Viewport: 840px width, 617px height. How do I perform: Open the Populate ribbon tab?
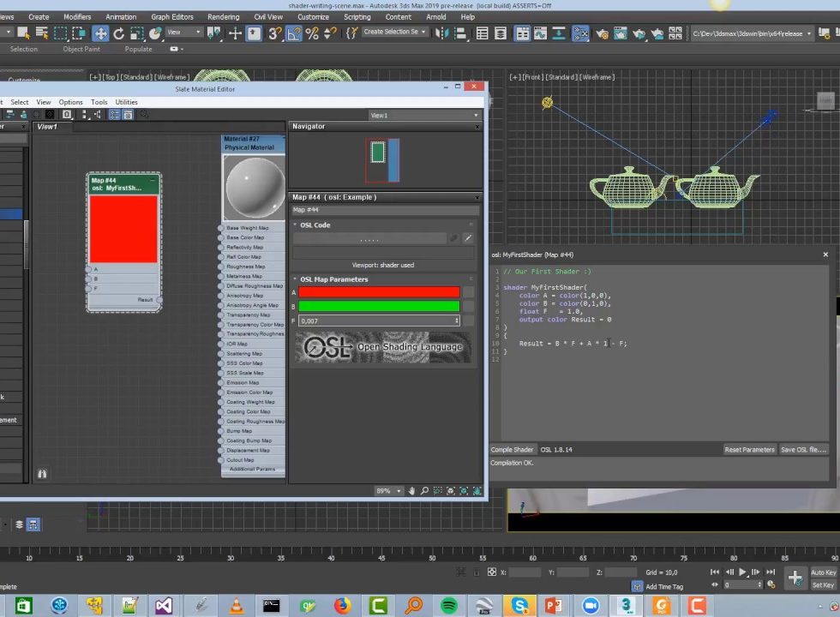pyautogui.click(x=138, y=50)
